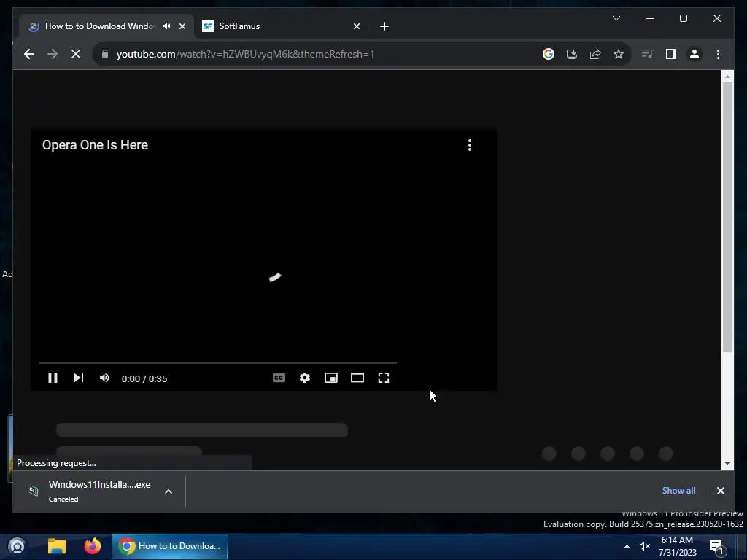The height and width of the screenshot is (560, 747).
Task: Open the Start menu button
Action: pyautogui.click(x=17, y=546)
